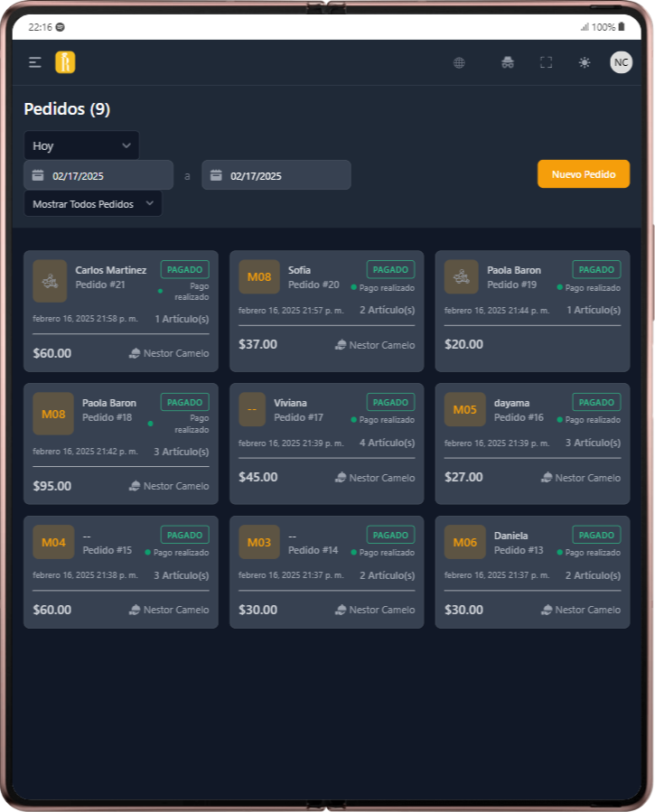Open the end date picker field
The height and width of the screenshot is (812, 655).
tap(276, 175)
